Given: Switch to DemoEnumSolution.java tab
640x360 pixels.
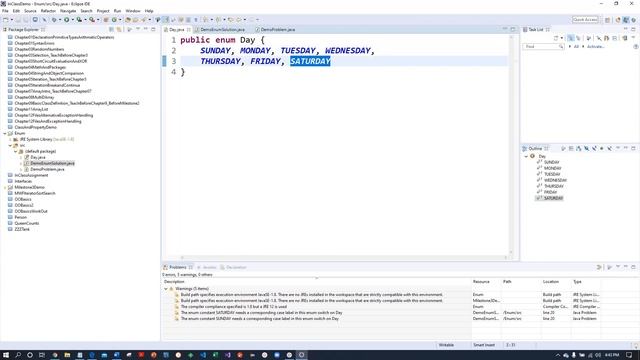Looking at the screenshot, I should click(222, 30).
